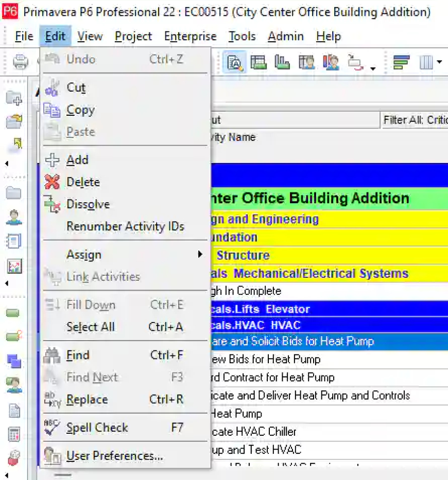The image size is (448, 480).
Task: Select the Mechanical/Electrical Systems WBS band
Action: (x=330, y=273)
